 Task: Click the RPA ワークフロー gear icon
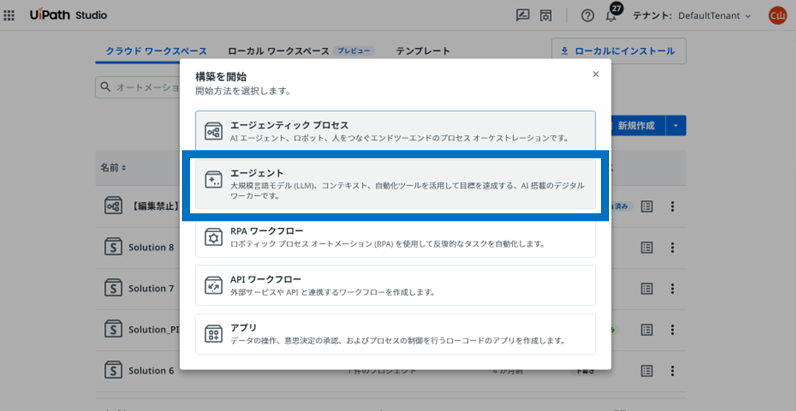click(x=213, y=237)
